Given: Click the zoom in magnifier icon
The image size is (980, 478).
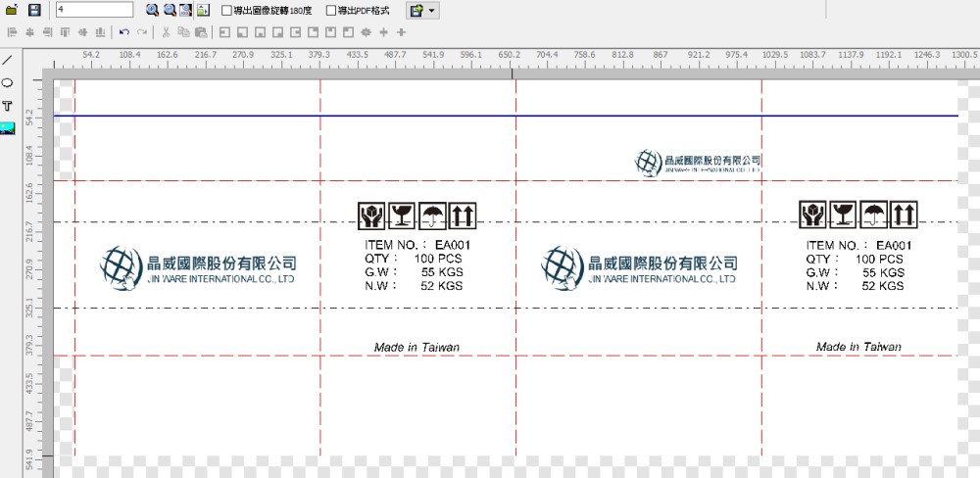Looking at the screenshot, I should pos(153,10).
